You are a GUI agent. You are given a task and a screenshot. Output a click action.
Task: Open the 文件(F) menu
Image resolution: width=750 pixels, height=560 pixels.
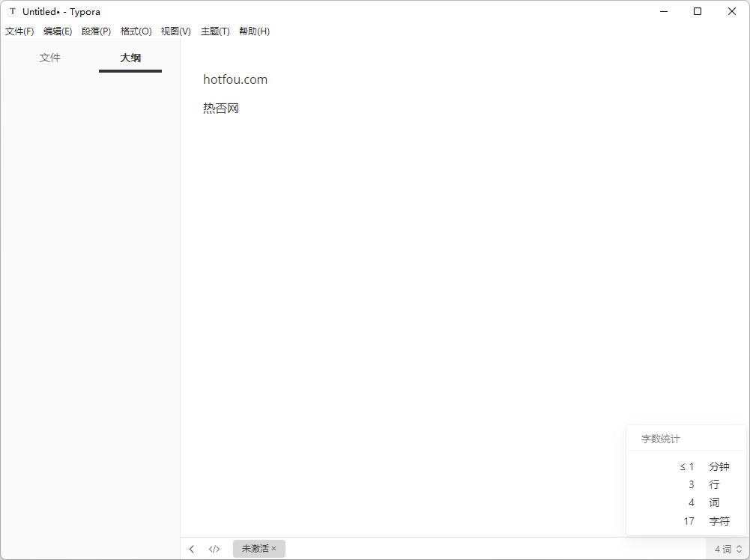[x=19, y=31]
